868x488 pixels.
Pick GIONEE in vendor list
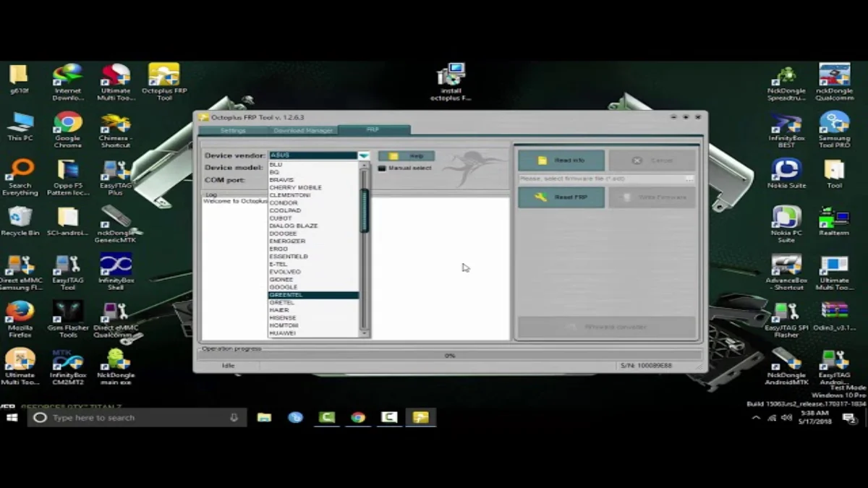(313, 279)
